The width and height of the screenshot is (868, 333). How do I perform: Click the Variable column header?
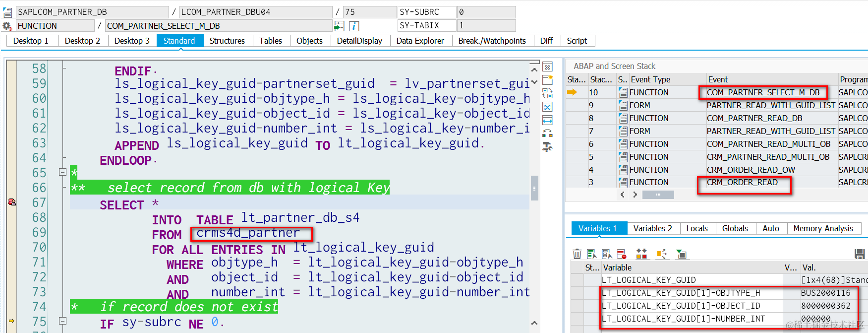[x=692, y=267]
